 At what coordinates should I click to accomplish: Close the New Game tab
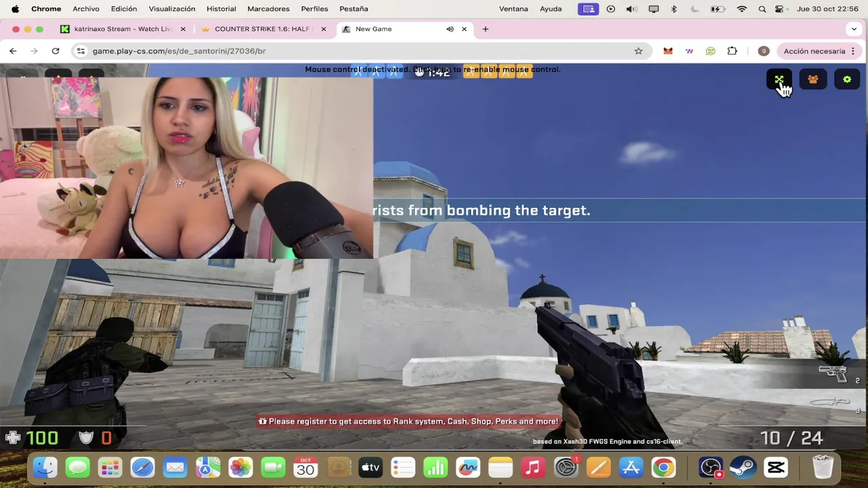(464, 29)
